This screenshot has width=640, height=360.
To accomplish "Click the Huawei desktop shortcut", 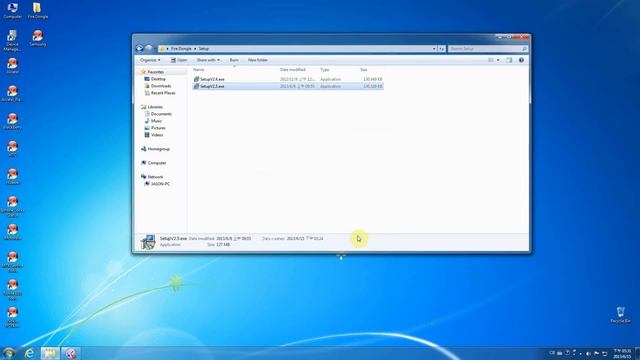I will (x=12, y=177).
